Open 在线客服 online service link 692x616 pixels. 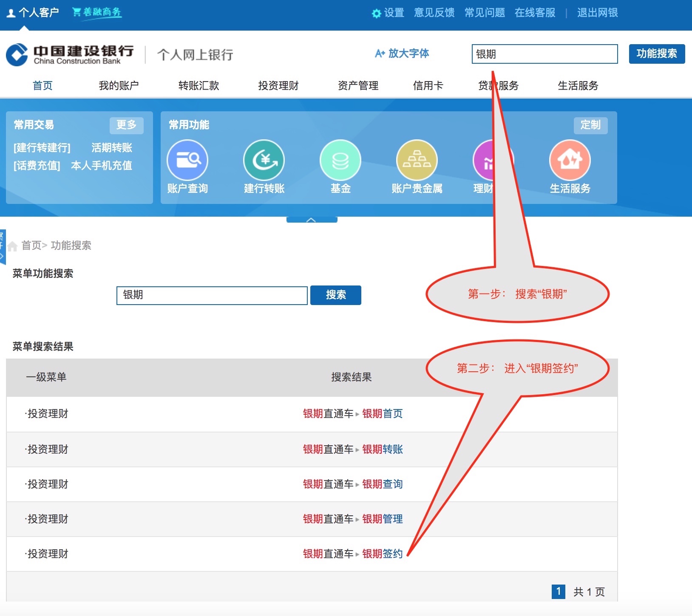[x=535, y=13]
